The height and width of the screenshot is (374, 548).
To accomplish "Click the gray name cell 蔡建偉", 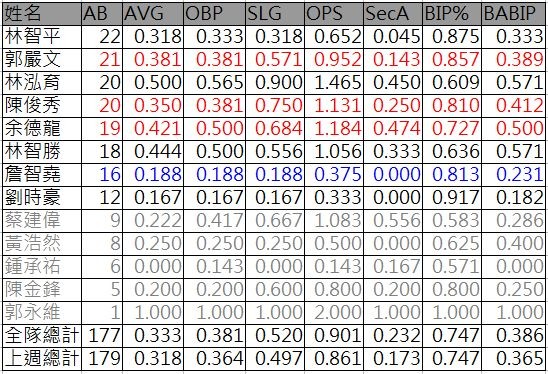I will pyautogui.click(x=42, y=221).
